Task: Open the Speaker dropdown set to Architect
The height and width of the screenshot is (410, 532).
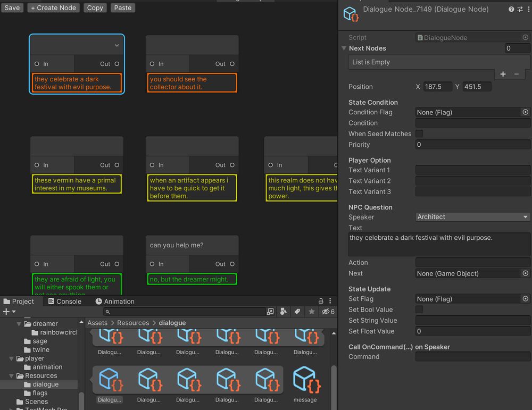Action: (472, 217)
